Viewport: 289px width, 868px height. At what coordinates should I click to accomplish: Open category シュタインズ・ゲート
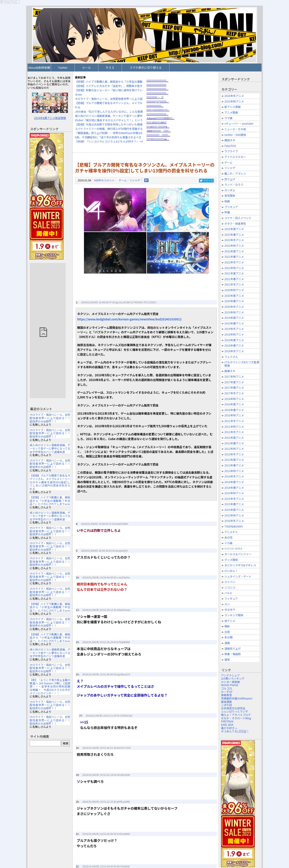[x=238, y=577]
